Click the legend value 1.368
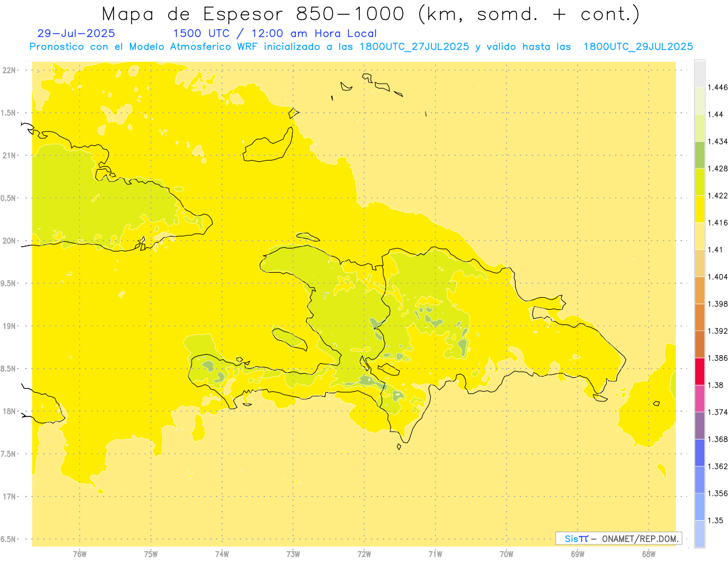The image size is (728, 562). 718,439
